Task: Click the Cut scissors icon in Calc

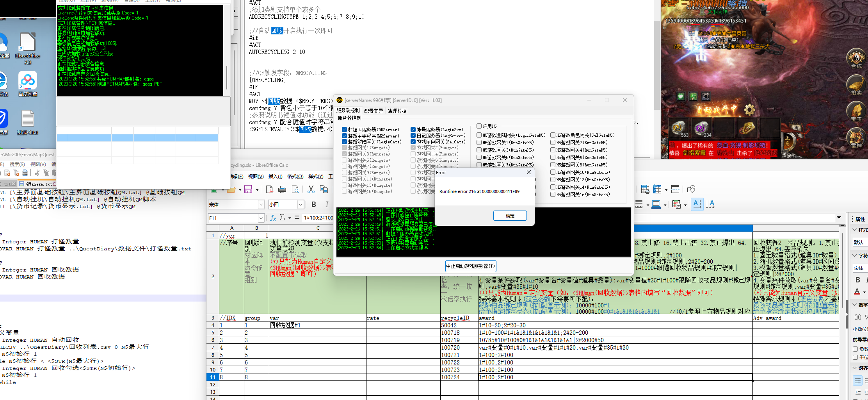Action: click(311, 189)
